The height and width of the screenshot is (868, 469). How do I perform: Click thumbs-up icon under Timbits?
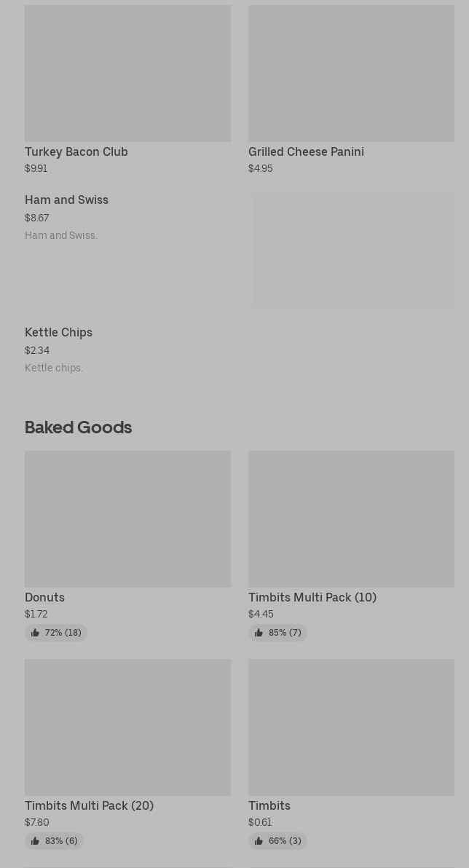tap(259, 841)
